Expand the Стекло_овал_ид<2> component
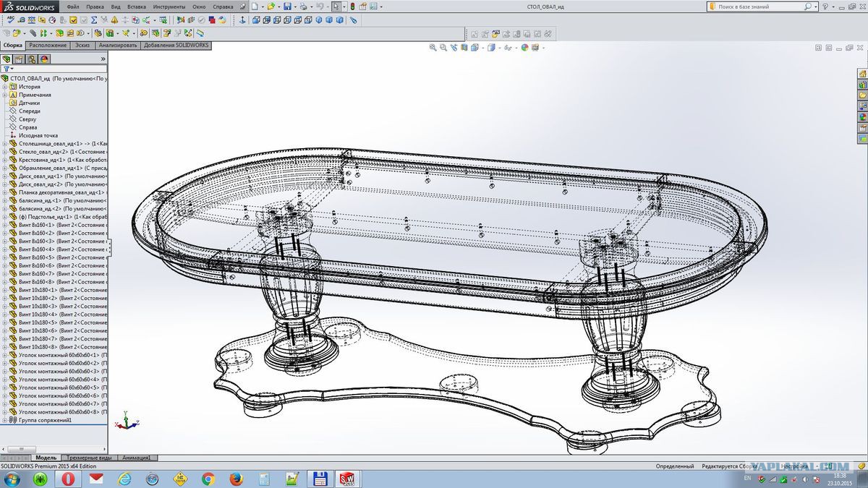 pos(4,152)
